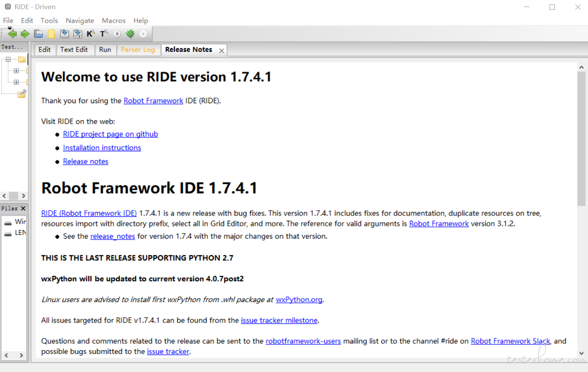Select the Wir drive in the Files panel
The height and width of the screenshot is (372, 588).
pos(20,222)
